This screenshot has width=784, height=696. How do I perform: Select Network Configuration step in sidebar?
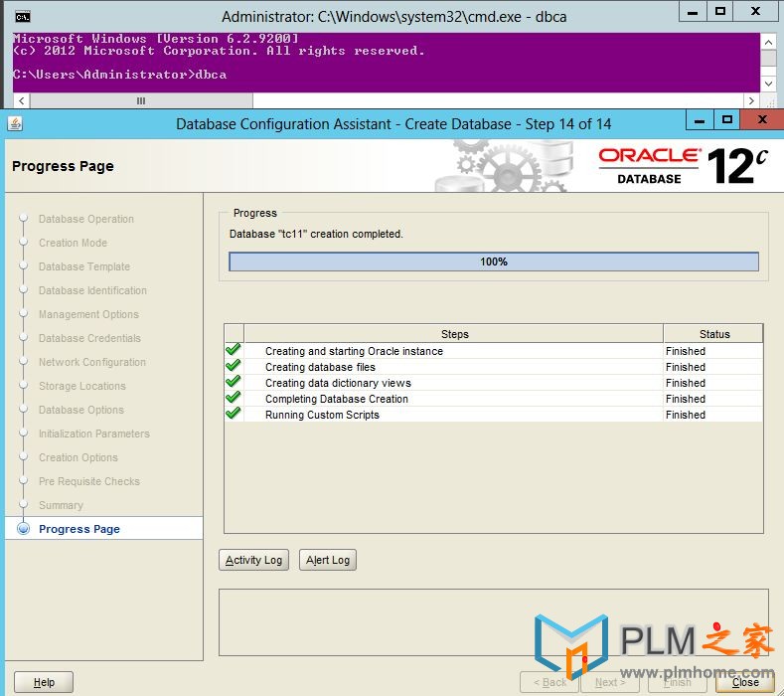pyautogui.click(x=92, y=362)
